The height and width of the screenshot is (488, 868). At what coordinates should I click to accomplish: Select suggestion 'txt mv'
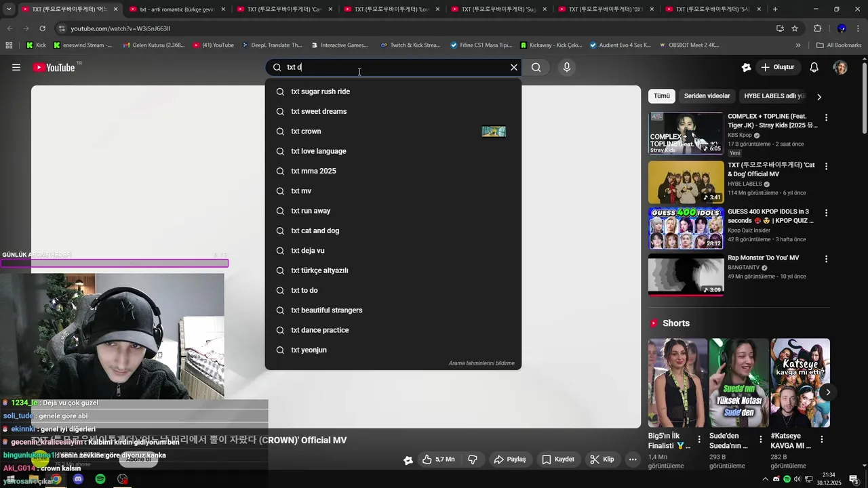[393, 191]
